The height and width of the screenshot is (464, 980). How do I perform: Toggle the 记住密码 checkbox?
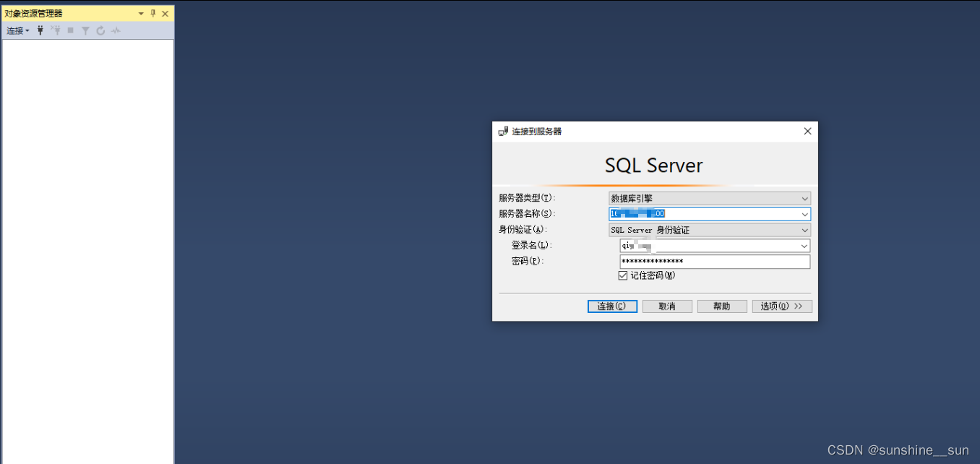623,275
